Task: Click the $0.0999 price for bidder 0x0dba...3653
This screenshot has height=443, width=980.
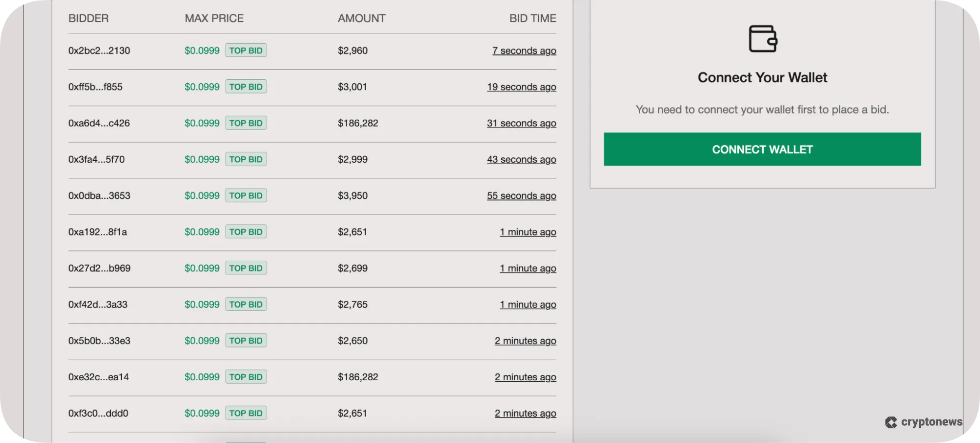Action: [201, 195]
